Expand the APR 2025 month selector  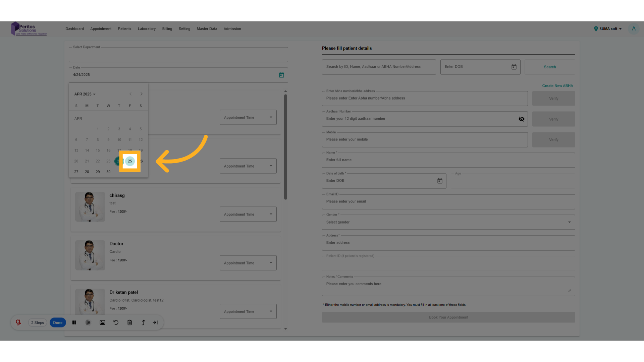(85, 94)
